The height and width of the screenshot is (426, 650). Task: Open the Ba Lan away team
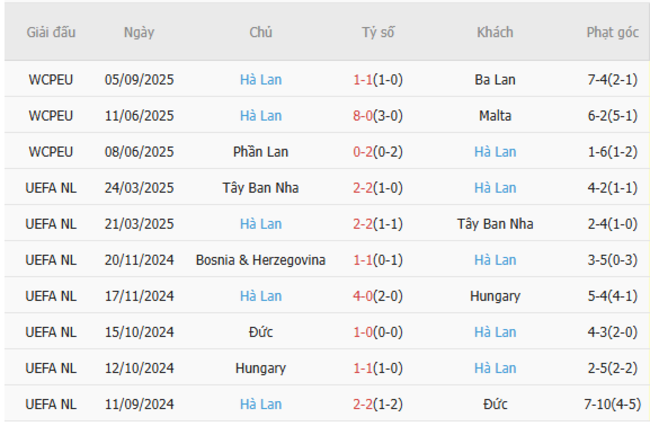pos(495,79)
